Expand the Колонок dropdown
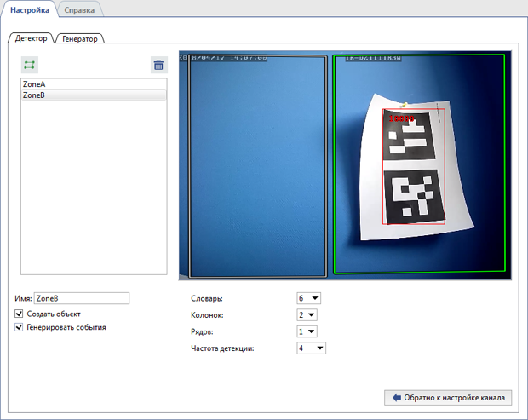 307,314
